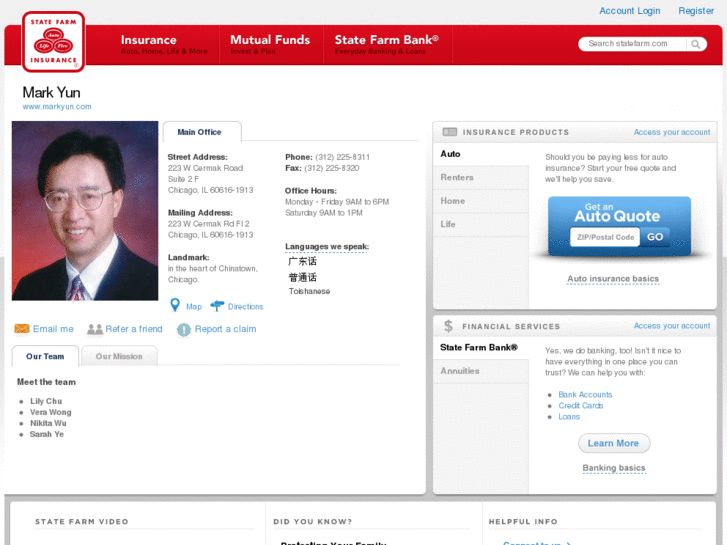Select the Auto insurance product tab
Screen dimensions: 727x545
(x=481, y=154)
